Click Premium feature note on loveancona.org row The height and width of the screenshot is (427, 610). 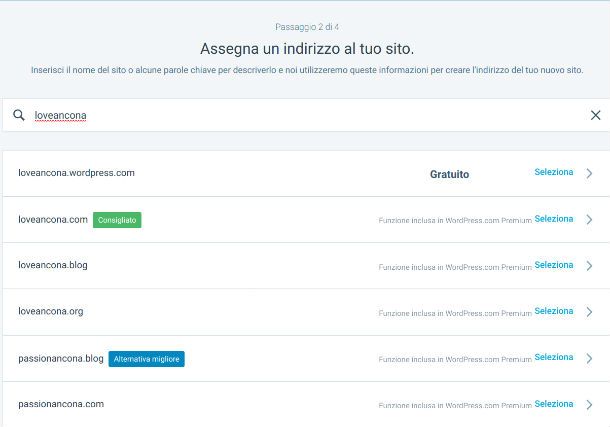coord(455,313)
